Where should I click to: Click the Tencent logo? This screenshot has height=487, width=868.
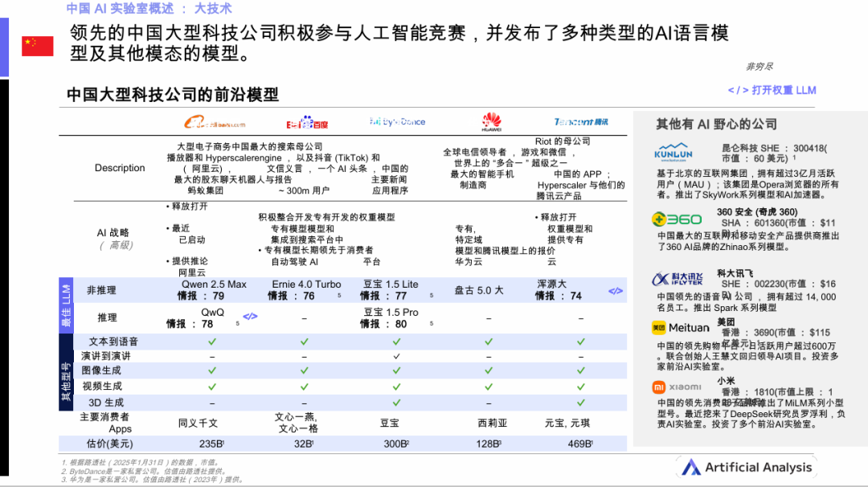coord(581,122)
